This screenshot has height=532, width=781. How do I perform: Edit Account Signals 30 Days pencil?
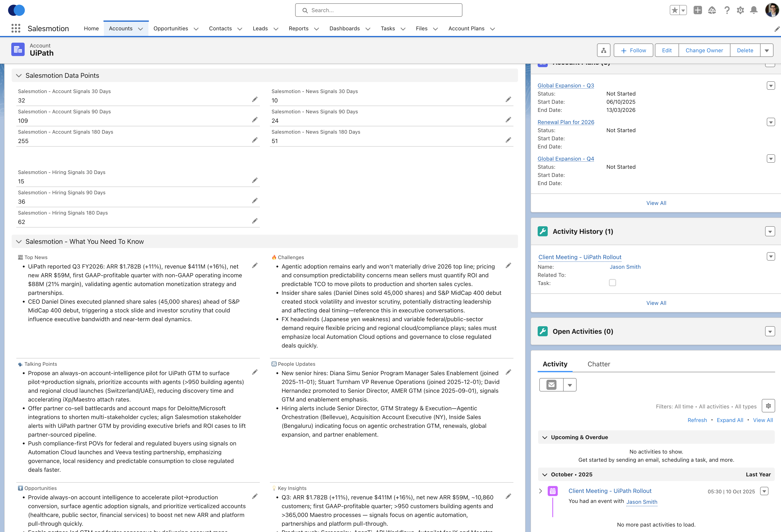[255, 100]
